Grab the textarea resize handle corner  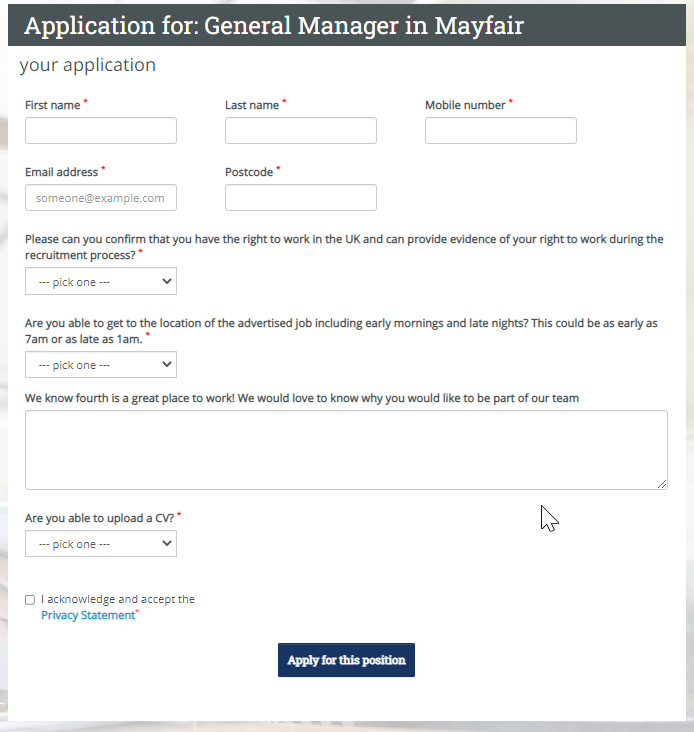[662, 485]
